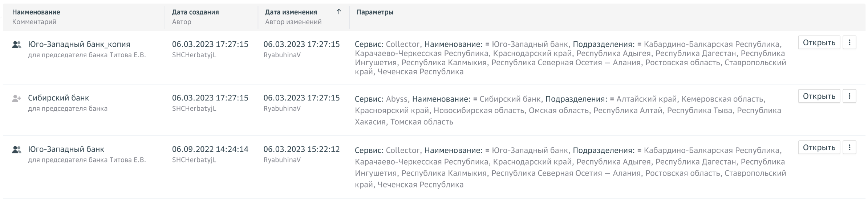Screen dimensions: 868x206
Task: Open three-dot menu for the 06.09.2022 row
Action: tap(849, 148)
